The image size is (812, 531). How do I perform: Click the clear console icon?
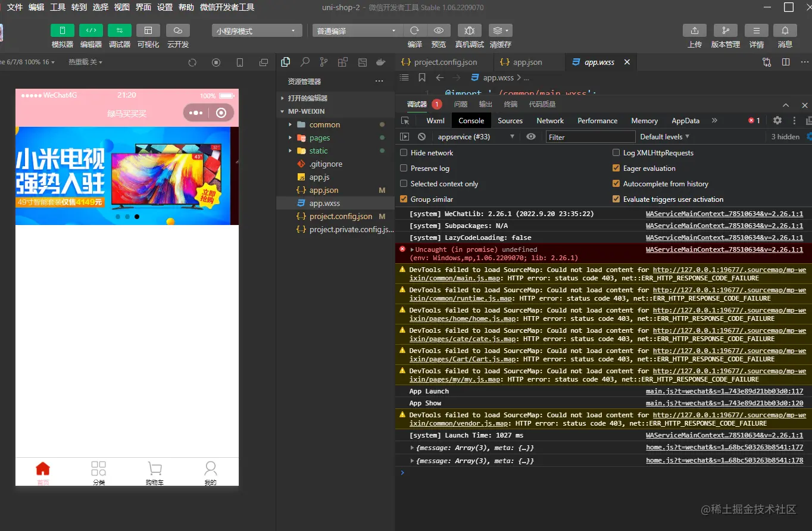(421, 137)
